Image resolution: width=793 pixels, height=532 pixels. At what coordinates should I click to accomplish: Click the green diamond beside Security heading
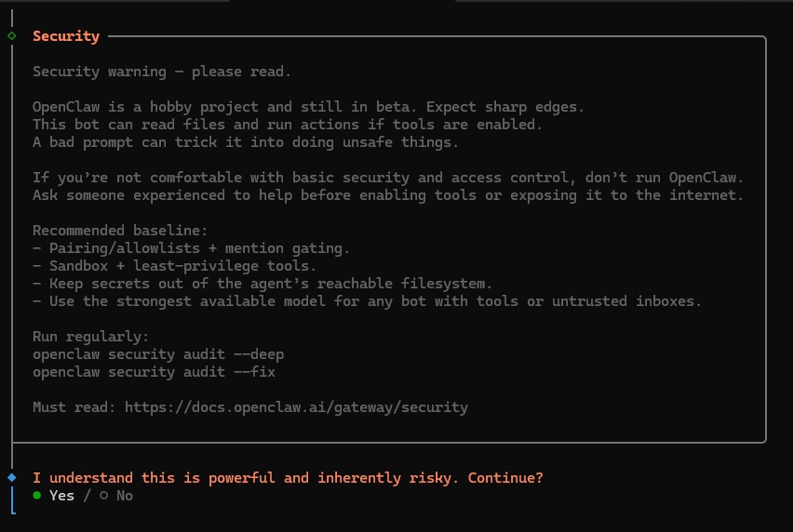click(12, 36)
